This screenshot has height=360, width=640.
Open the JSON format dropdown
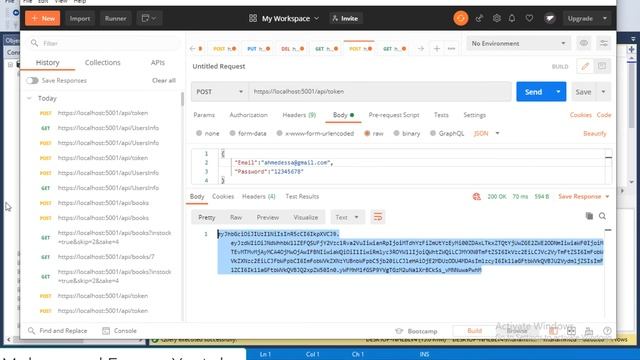click(x=487, y=133)
